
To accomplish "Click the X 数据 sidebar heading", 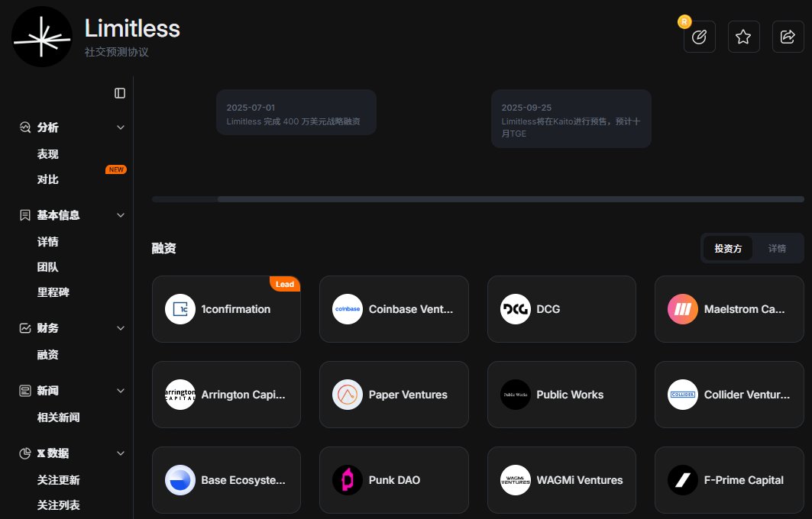I will click(x=53, y=453).
